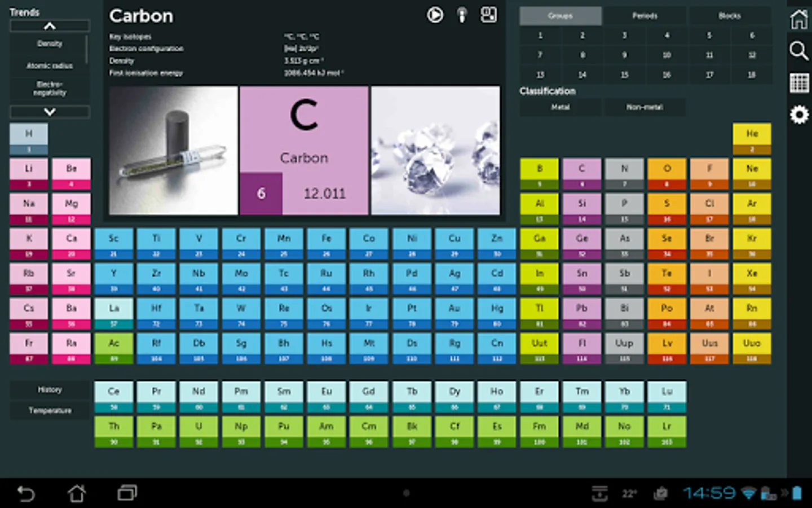Show the table grid view icon

799,83
